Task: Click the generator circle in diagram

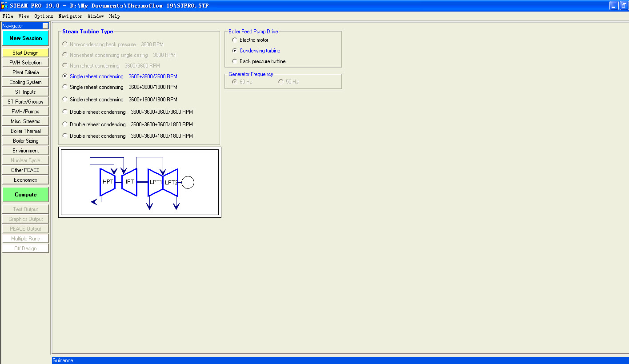Action: coord(188,182)
